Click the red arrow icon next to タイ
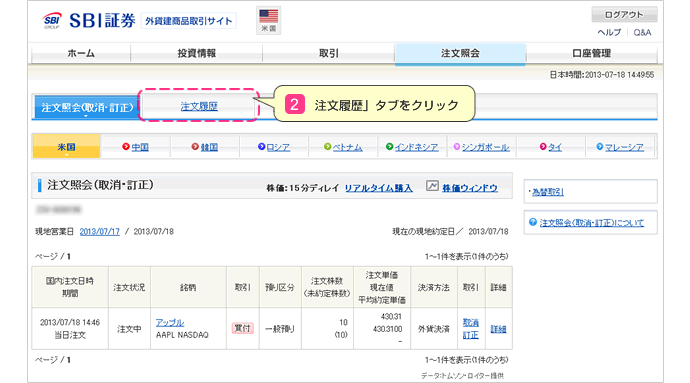This screenshot has width=690, height=383. click(x=543, y=147)
